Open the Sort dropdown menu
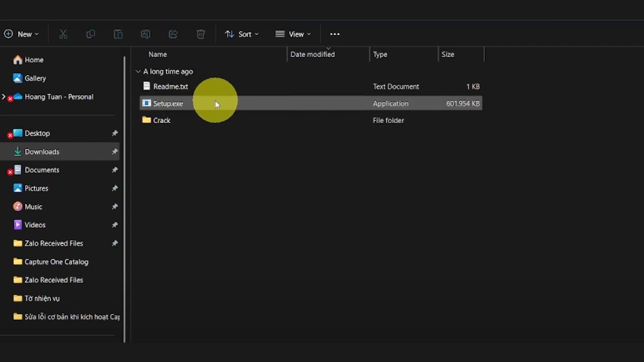The image size is (644, 362). [x=242, y=34]
